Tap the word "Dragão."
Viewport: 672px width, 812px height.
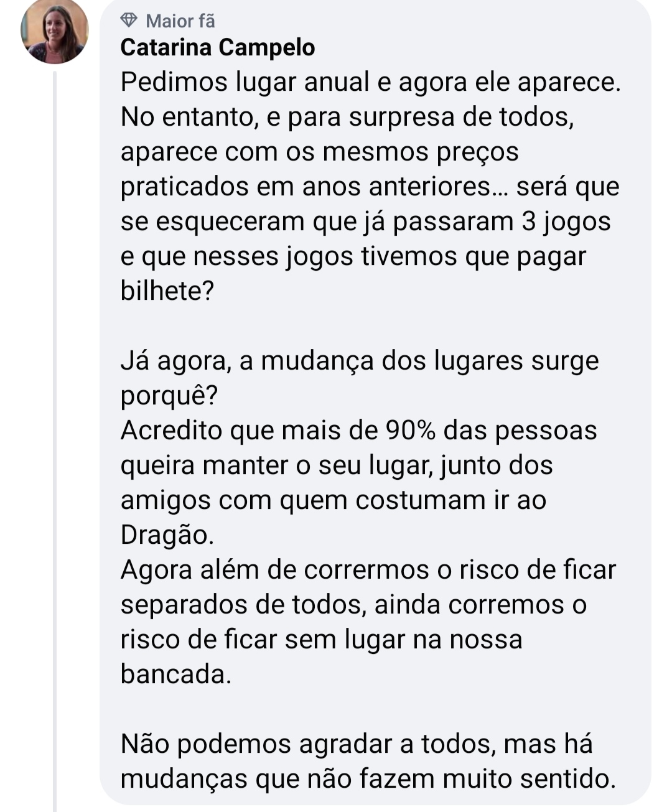167,535
